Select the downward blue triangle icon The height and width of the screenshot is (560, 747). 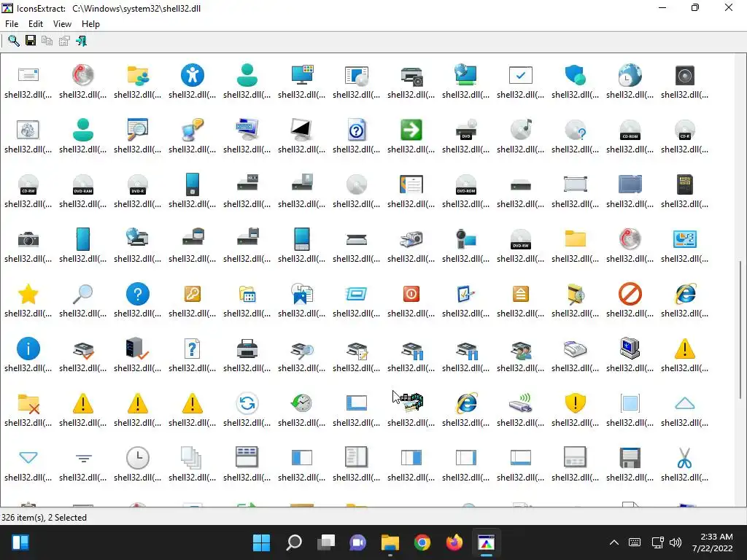[28, 458]
